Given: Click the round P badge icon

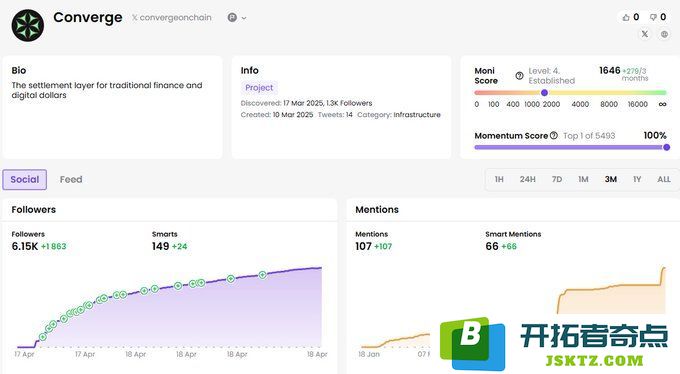Looking at the screenshot, I should click(x=232, y=17).
